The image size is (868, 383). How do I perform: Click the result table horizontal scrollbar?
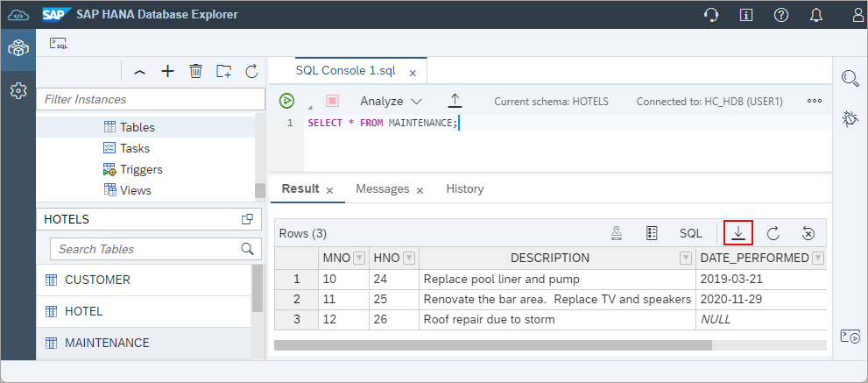[x=492, y=345]
